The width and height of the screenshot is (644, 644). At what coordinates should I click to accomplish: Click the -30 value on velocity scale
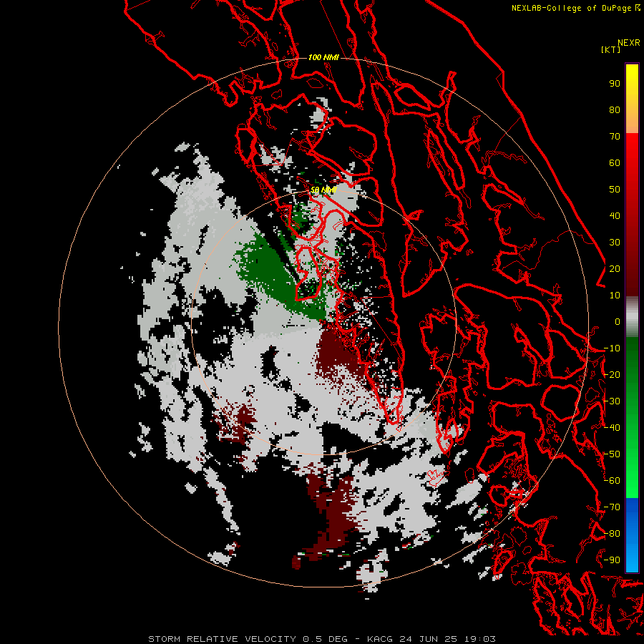[x=612, y=401]
